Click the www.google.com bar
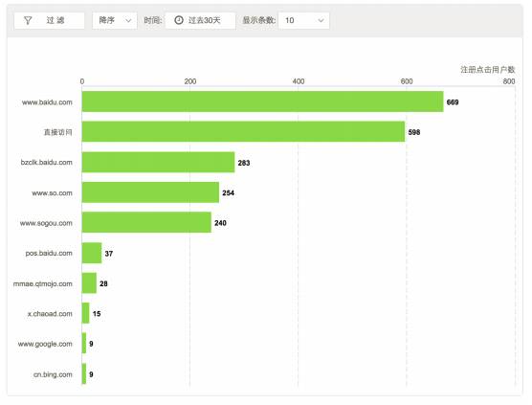The height and width of the screenshot is (405, 532). coord(84,343)
